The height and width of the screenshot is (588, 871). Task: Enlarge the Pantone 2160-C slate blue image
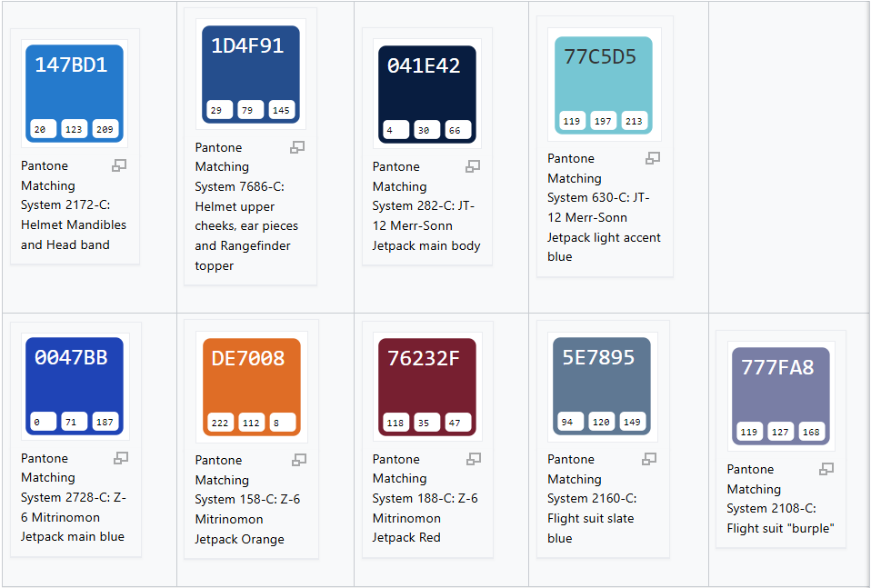click(649, 459)
